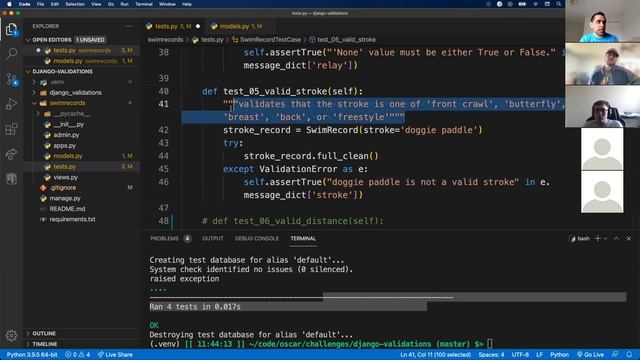Image resolution: width=640 pixels, height=360 pixels.
Task: Expand the OUTLINE section
Action: 82,333
